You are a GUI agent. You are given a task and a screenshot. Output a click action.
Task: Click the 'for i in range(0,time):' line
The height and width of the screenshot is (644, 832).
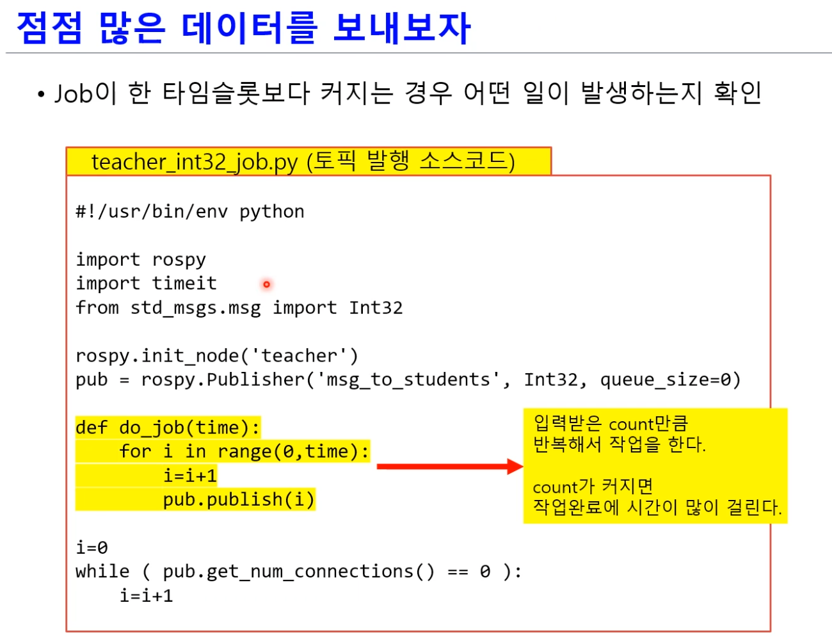(x=244, y=451)
